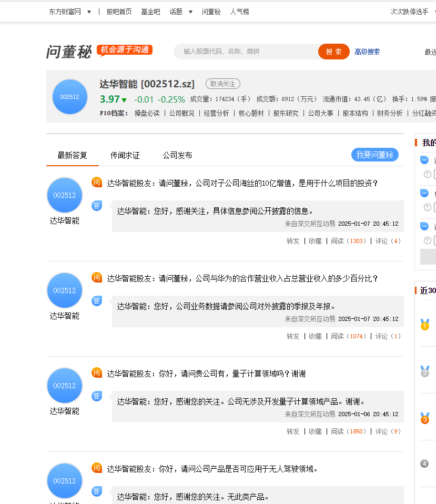
Task: Click 002512 avatar beside 量子计算 question
Action: coord(65,386)
